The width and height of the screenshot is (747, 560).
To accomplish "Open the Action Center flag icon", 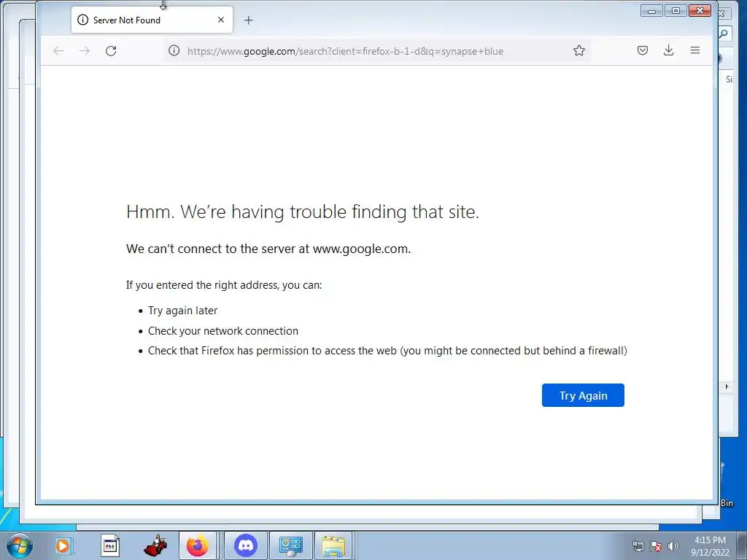I will [x=656, y=546].
